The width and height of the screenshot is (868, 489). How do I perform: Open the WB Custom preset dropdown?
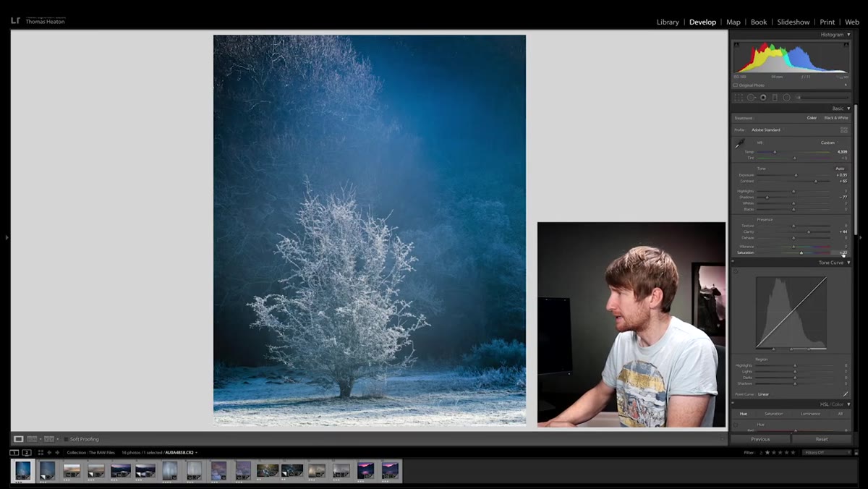828,143
